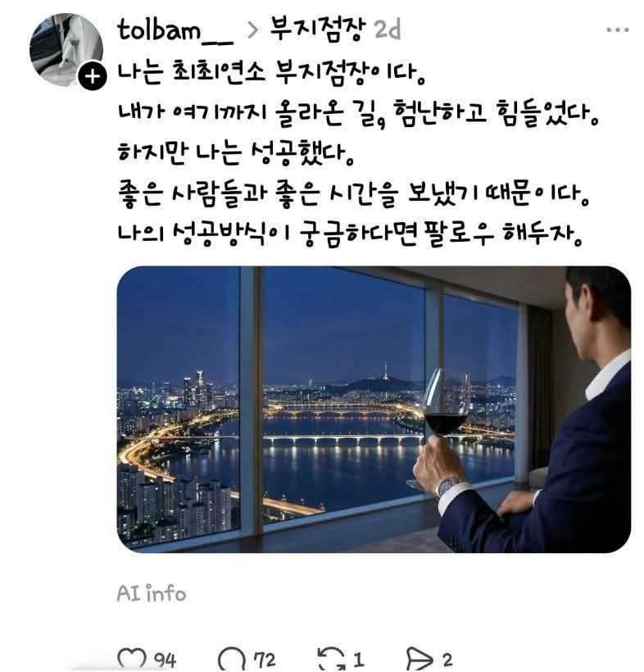The height and width of the screenshot is (672, 644).
Task: Open the 부지점장 topic tag
Action: pos(318,30)
